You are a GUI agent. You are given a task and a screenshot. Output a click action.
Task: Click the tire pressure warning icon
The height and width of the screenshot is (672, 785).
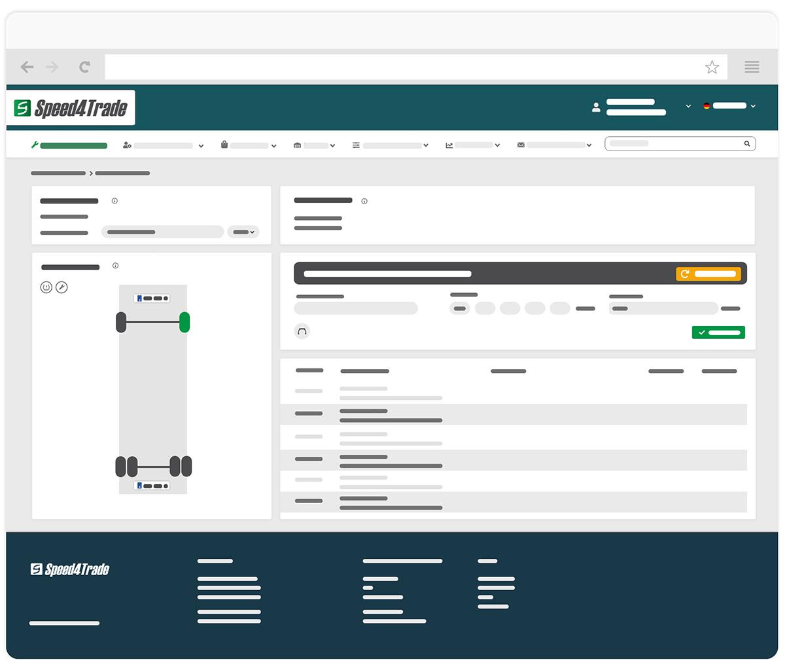(x=46, y=287)
